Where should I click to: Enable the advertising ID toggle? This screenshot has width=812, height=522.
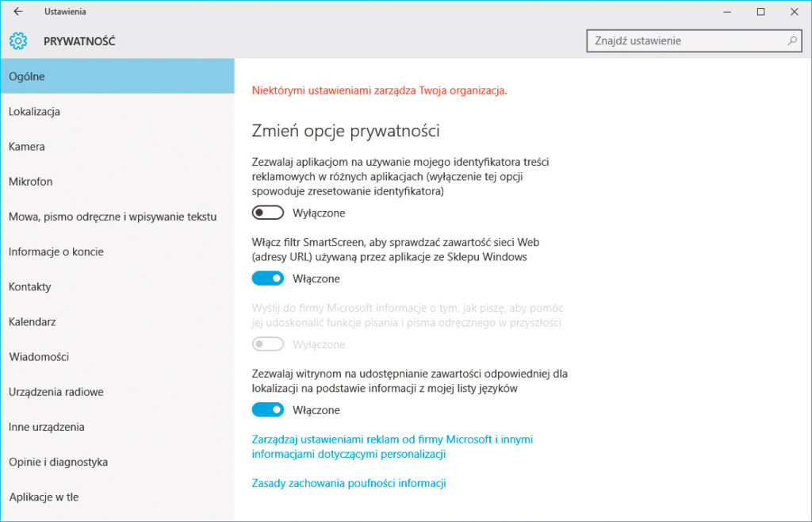267,212
